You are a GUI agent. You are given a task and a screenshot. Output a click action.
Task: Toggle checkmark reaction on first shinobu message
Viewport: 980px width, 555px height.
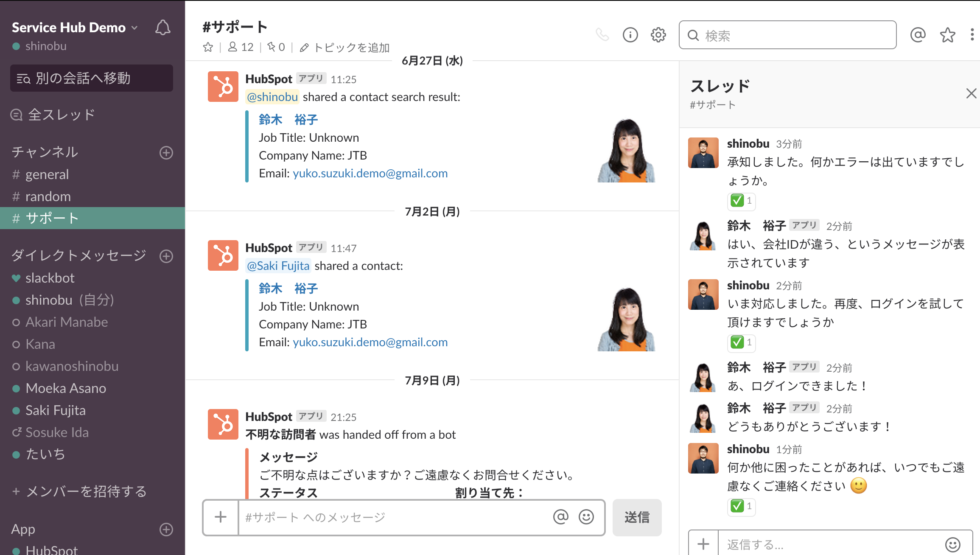point(741,201)
